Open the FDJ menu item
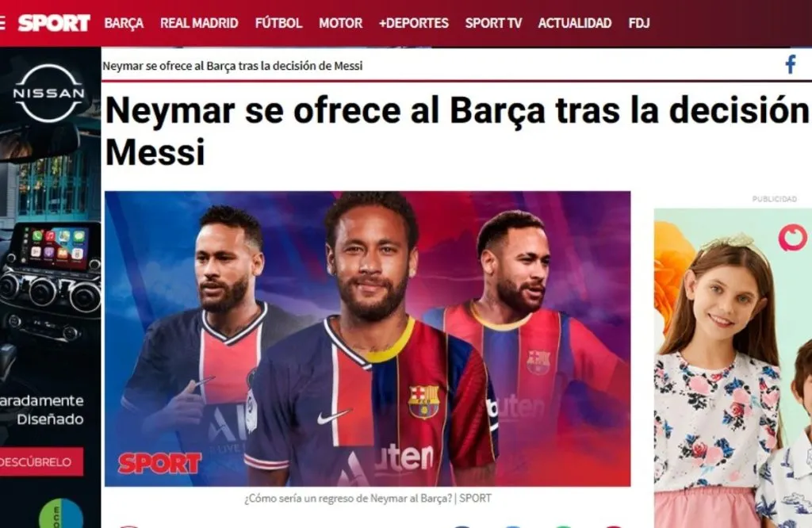The width and height of the screenshot is (812, 528). 639,23
